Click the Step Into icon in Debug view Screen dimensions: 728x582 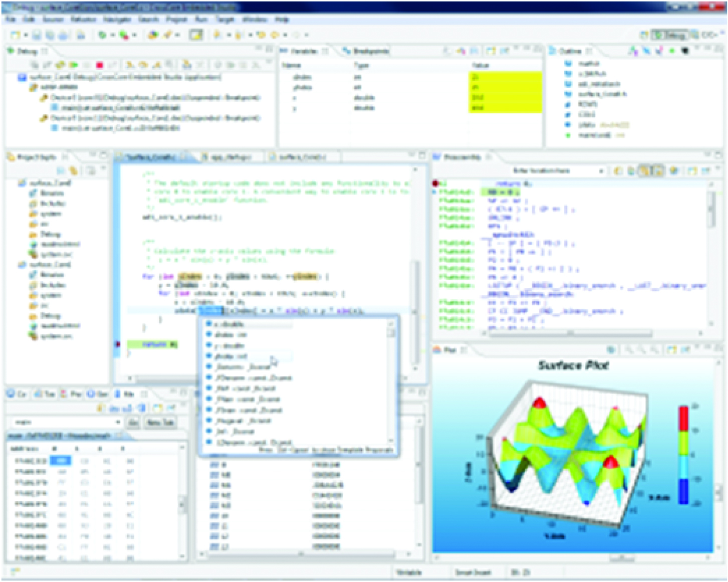pyautogui.click(x=130, y=65)
